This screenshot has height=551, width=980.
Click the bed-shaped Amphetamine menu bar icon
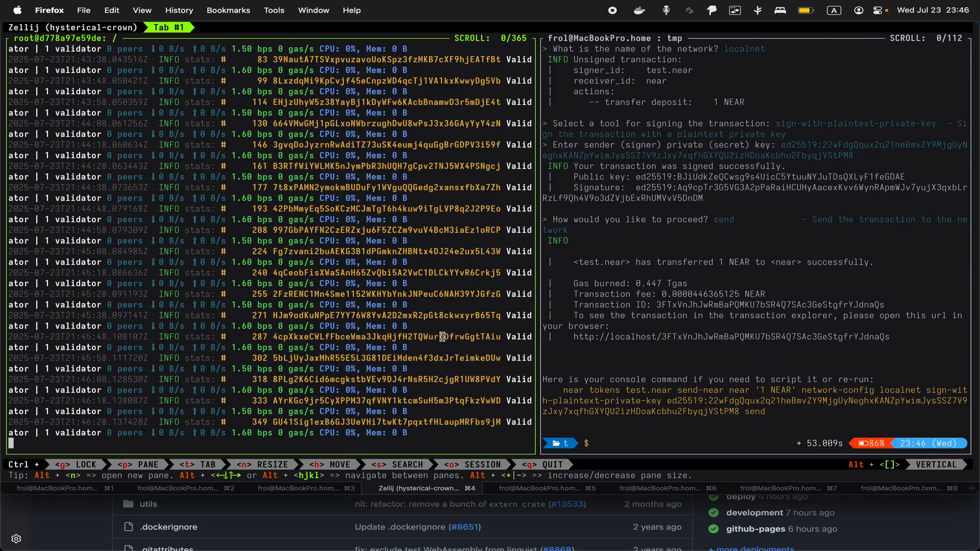point(780,10)
